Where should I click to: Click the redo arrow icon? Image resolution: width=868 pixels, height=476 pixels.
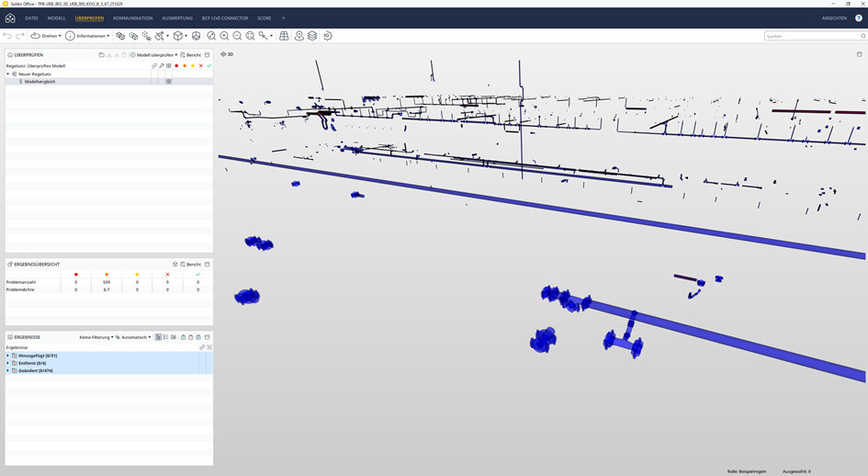tap(19, 36)
